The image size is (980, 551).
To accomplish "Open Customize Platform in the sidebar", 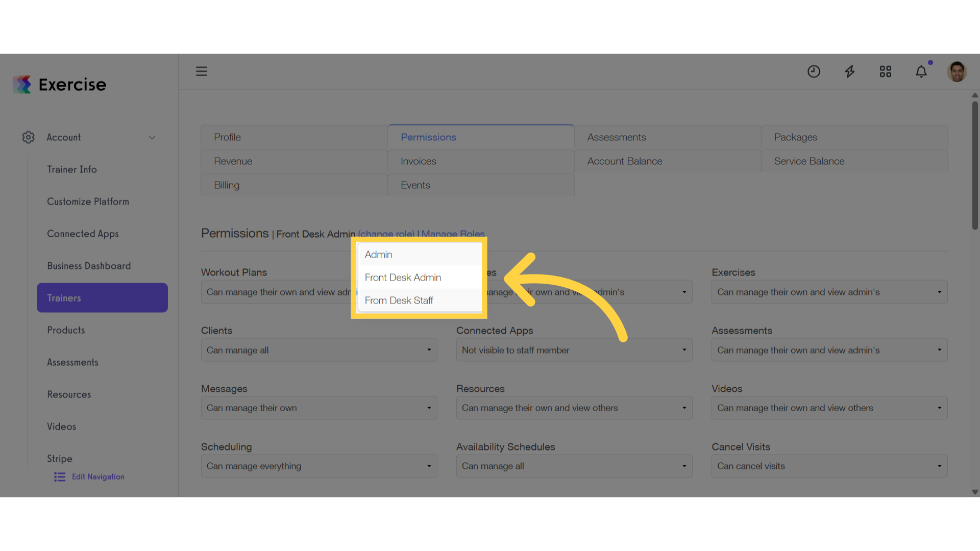I will pyautogui.click(x=88, y=202).
